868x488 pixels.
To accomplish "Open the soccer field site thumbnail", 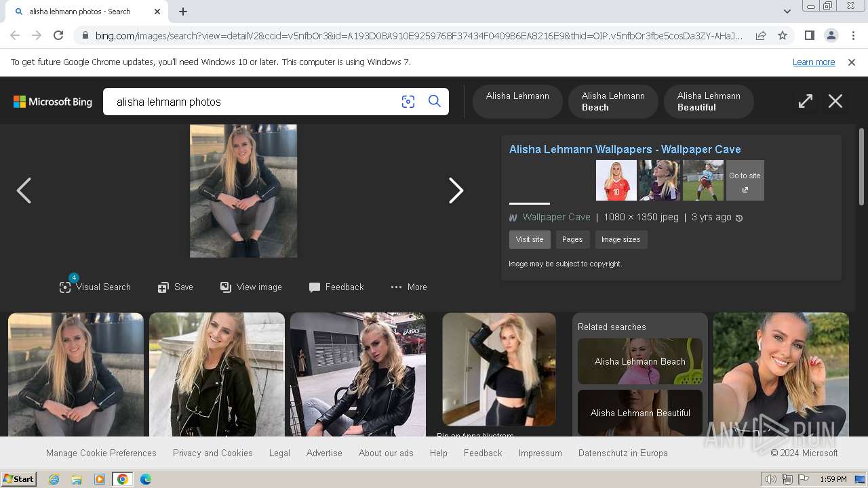I will (703, 180).
